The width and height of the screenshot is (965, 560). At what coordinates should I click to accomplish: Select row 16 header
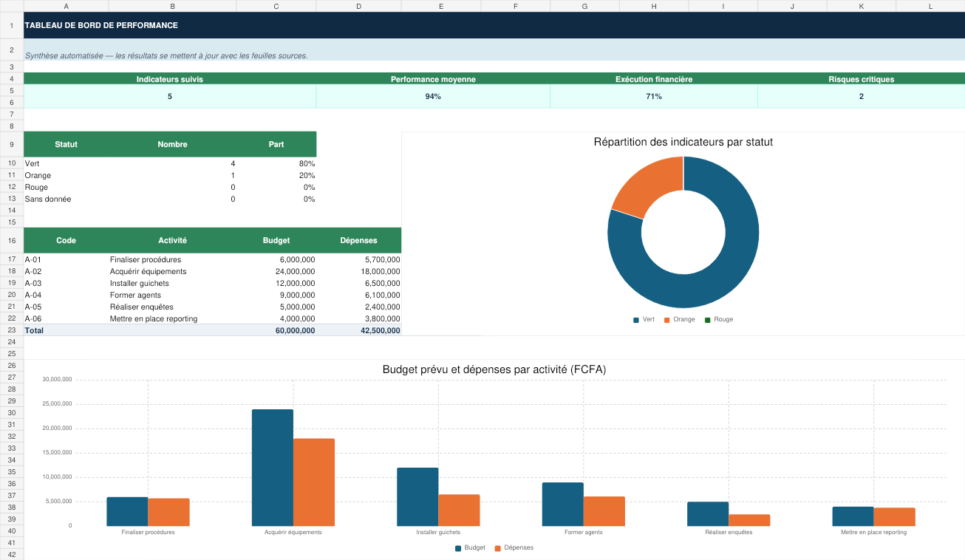pos(12,240)
